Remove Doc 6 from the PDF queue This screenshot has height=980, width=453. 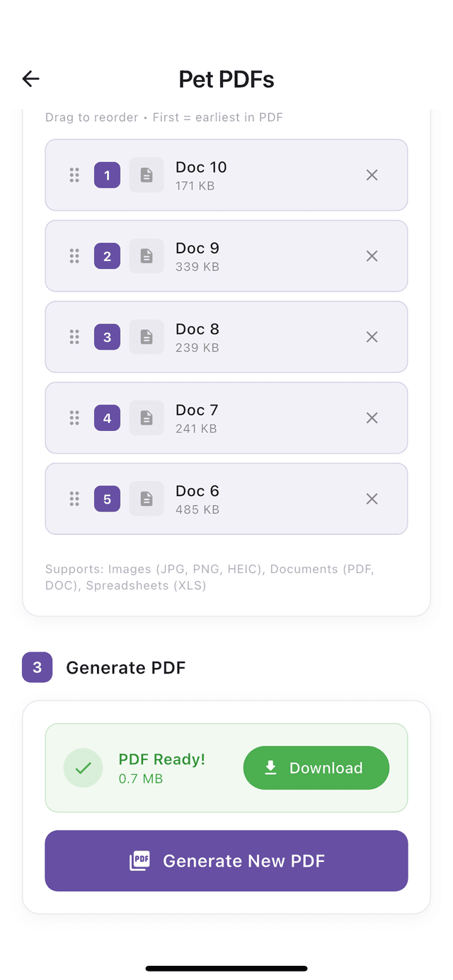pyautogui.click(x=372, y=499)
